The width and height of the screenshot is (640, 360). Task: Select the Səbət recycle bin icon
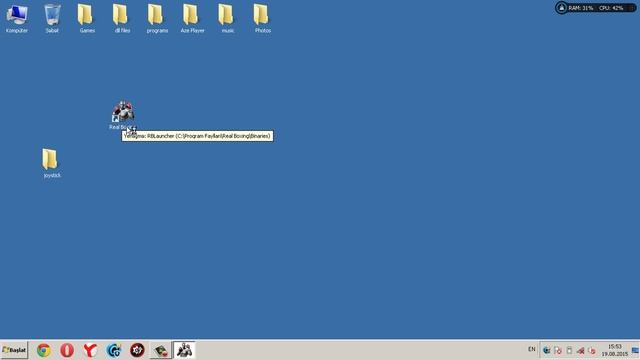point(52,18)
